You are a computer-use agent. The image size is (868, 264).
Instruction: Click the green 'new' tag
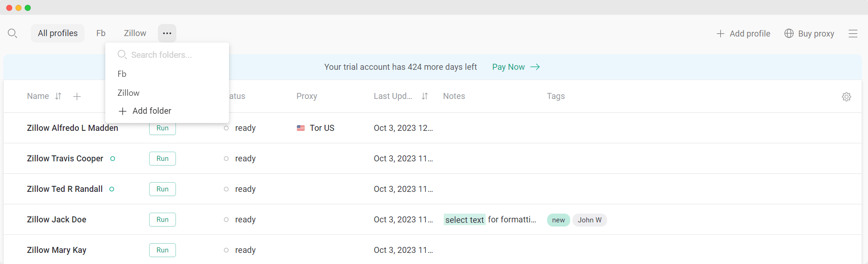(x=558, y=220)
